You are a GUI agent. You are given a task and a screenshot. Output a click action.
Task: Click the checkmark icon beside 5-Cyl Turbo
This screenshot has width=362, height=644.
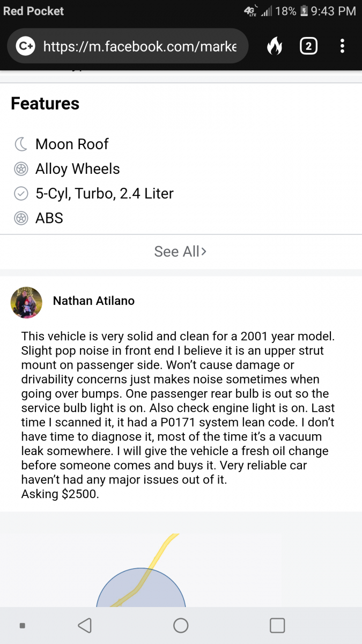click(x=21, y=193)
